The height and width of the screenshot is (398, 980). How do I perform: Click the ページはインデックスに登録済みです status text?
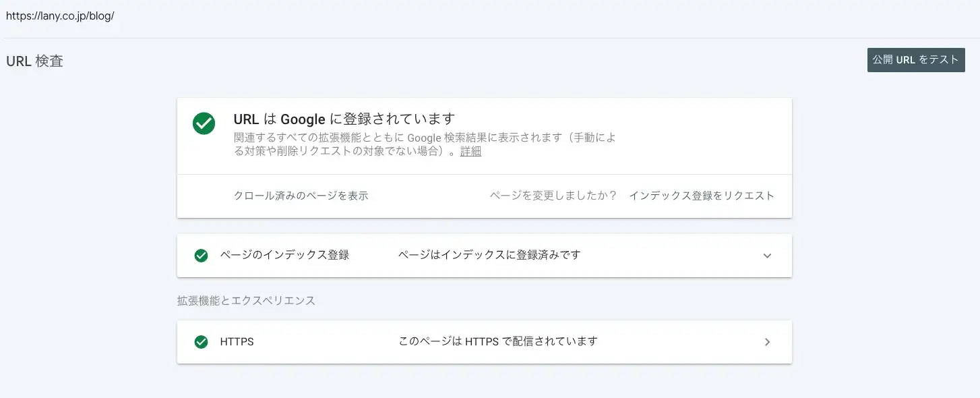point(489,255)
